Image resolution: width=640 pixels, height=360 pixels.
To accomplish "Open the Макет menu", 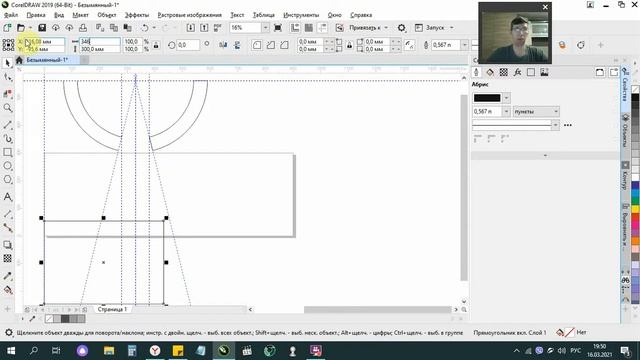I will 80,15.
